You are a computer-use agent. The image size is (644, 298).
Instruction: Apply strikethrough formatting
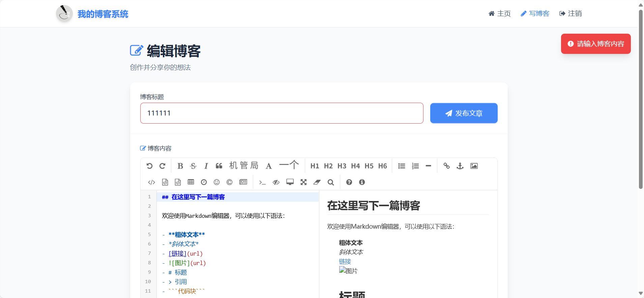(193, 166)
